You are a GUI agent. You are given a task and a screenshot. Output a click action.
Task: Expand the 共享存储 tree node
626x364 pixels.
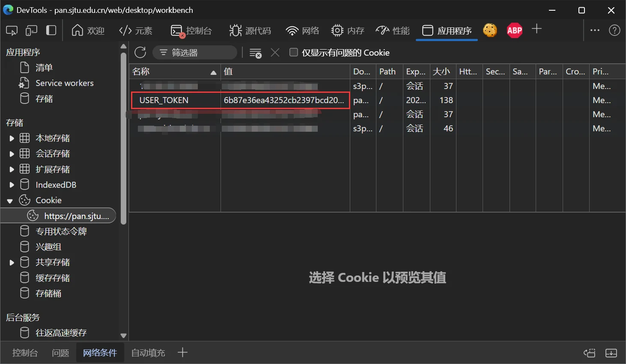click(12, 262)
